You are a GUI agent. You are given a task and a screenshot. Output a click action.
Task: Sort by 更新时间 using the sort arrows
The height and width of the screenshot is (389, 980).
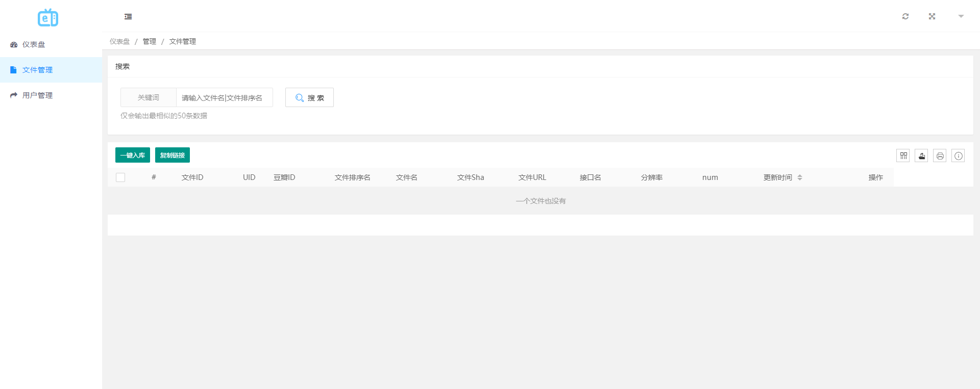pyautogui.click(x=799, y=177)
